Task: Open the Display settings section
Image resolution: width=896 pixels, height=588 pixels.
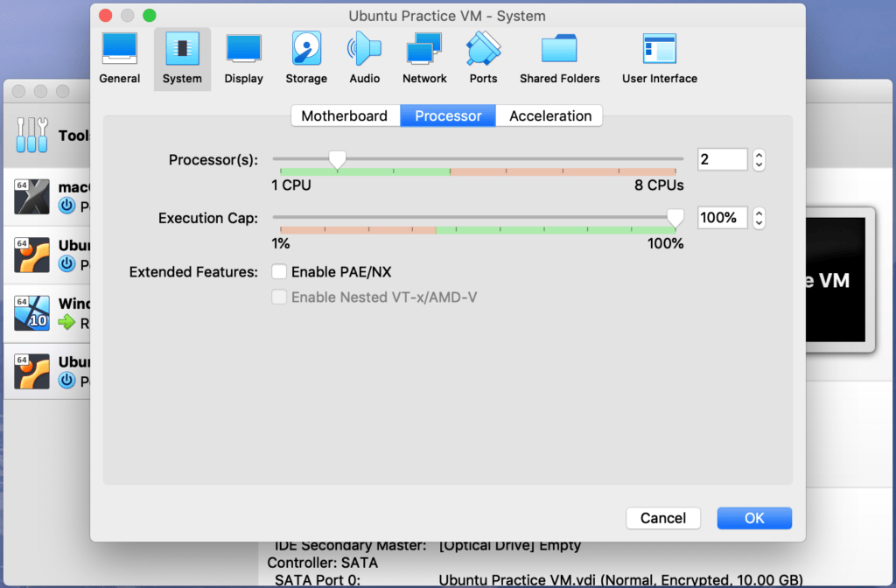Action: pos(243,59)
